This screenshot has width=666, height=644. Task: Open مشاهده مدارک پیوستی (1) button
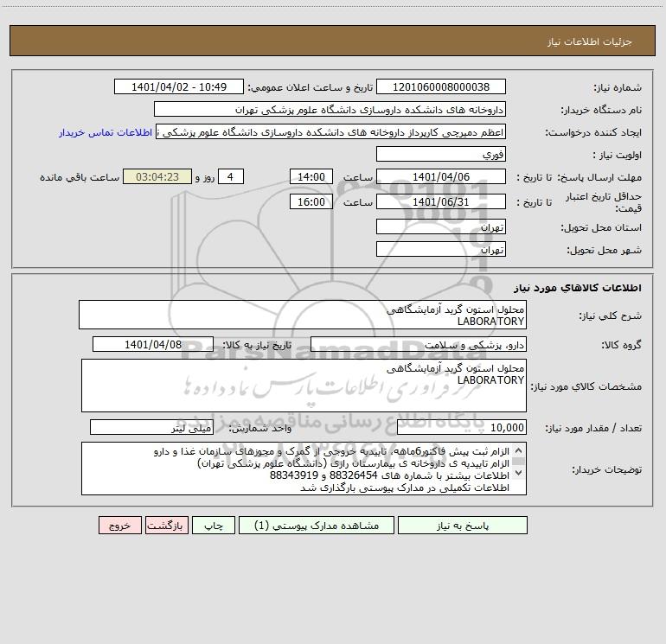(317, 526)
